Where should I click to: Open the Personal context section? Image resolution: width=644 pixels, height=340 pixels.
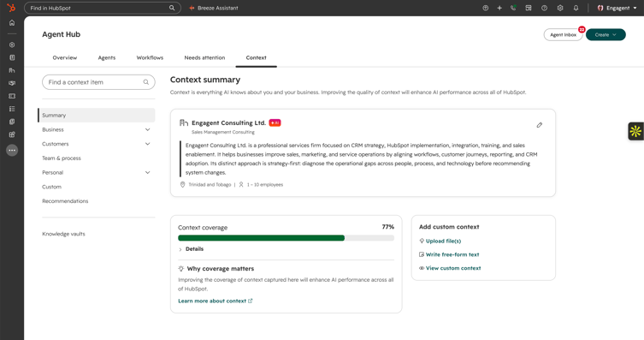(52, 173)
